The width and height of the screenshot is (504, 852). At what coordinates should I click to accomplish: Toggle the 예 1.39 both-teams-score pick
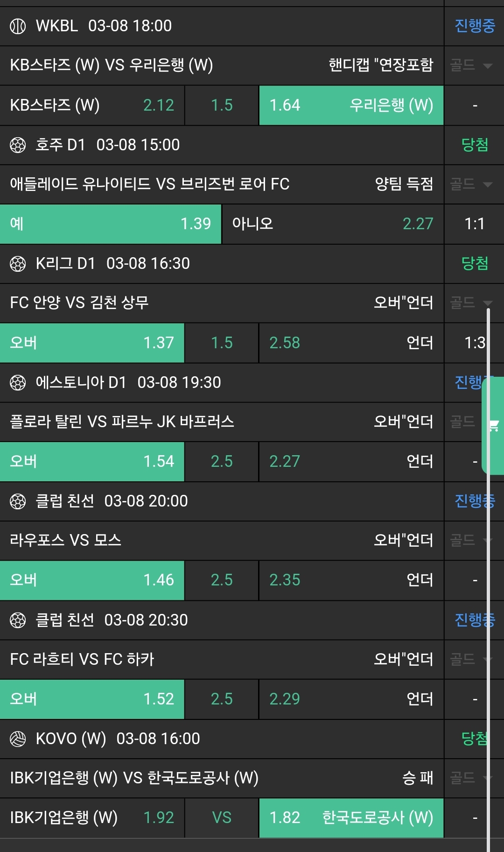(111, 224)
